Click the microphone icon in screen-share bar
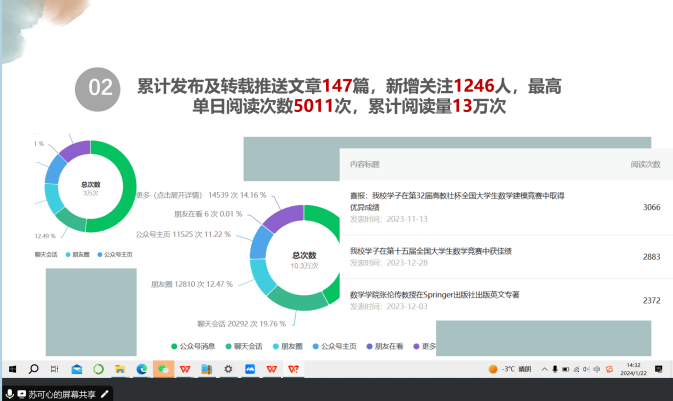This screenshot has width=673, height=401. coord(10,394)
